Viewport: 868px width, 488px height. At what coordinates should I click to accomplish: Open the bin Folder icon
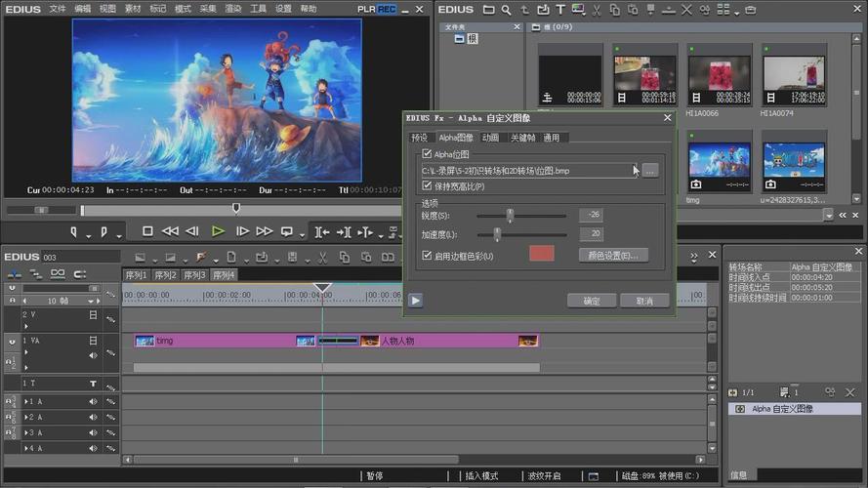click(x=489, y=10)
